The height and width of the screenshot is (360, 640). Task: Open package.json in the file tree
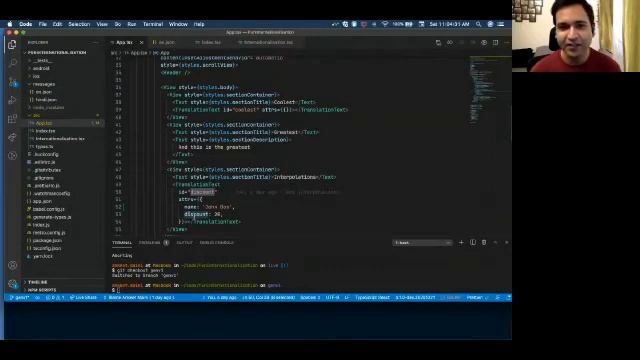(63, 240)
